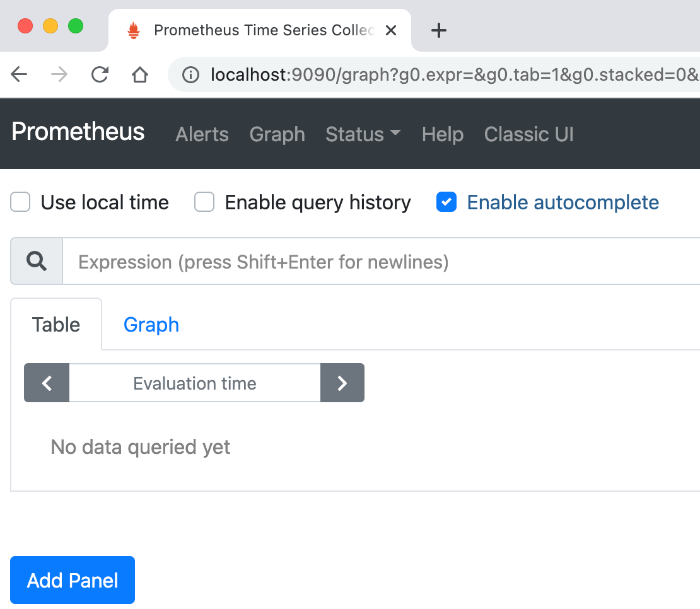Screen dimensions: 700x609
Task: Click the red macOS close window button
Action: coord(25,26)
